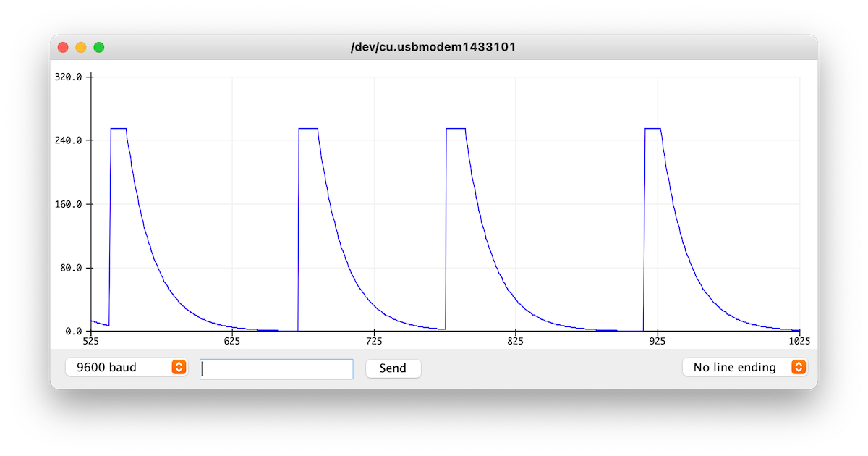
Task: Click the green zoom button on the window
Action: 99,46
